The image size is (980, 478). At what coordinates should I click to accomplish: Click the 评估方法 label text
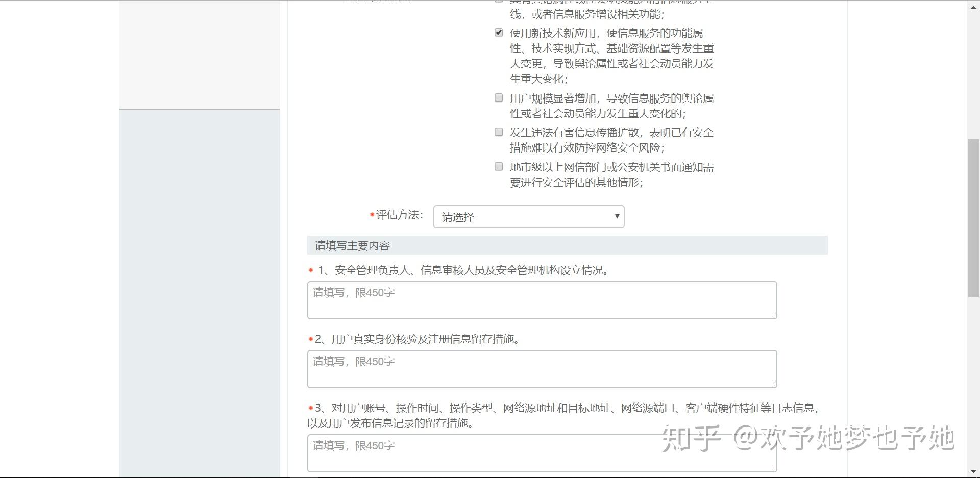click(x=399, y=215)
